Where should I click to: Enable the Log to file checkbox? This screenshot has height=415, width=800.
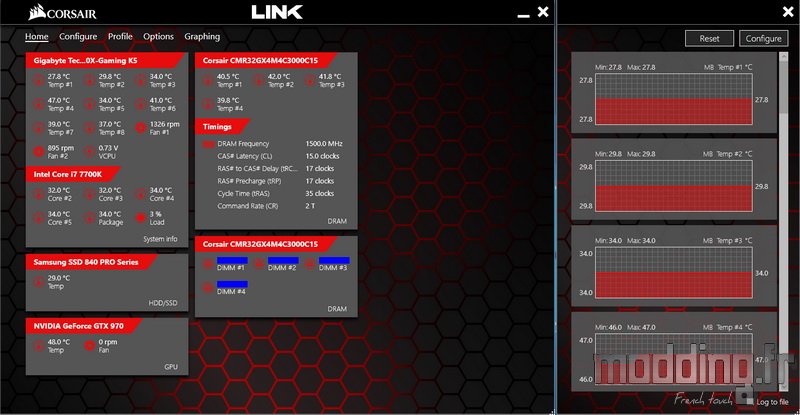click(749, 402)
